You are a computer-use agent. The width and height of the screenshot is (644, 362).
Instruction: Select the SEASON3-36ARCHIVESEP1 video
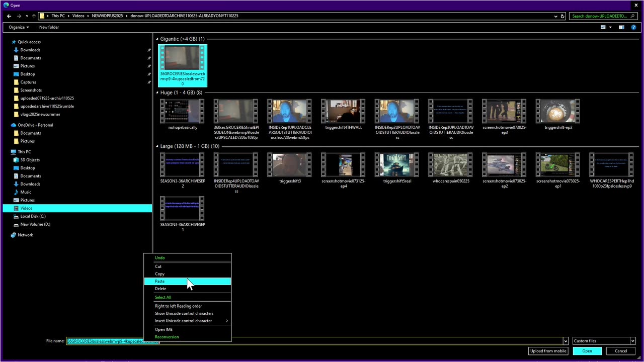click(183, 214)
